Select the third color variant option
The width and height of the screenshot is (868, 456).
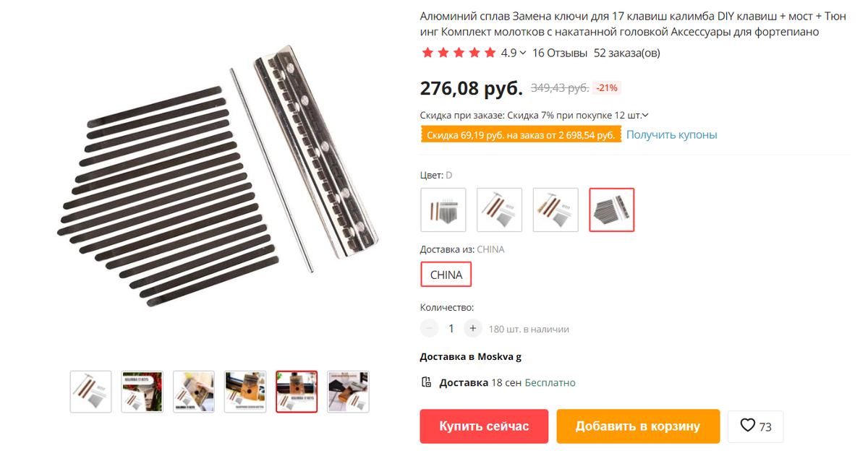556,210
